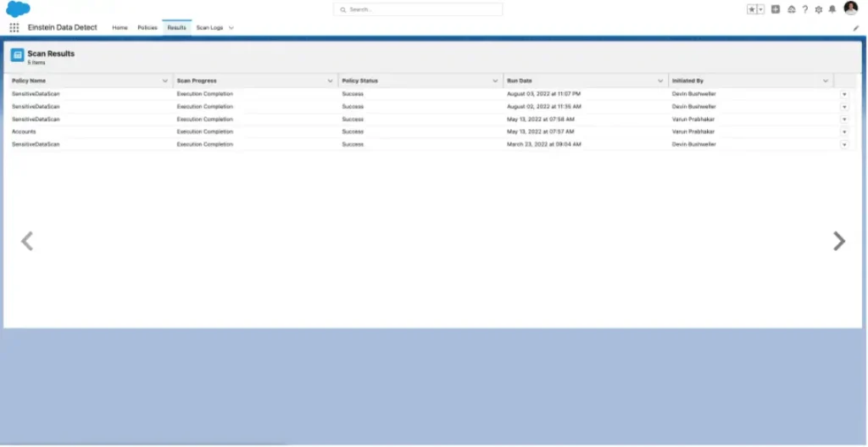868x447 pixels.
Task: Open the Trailhead guidance icon
Action: click(792, 9)
